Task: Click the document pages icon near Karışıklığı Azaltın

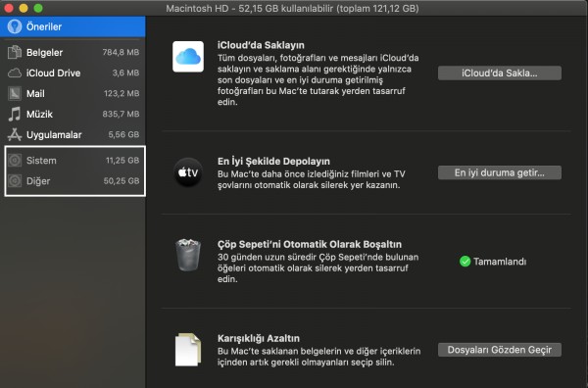Action: 188,350
